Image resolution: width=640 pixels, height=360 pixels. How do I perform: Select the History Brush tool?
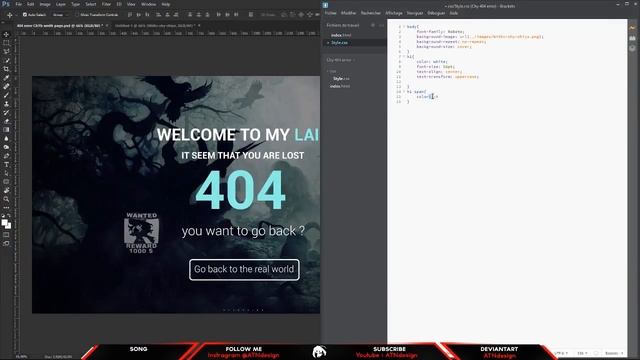click(x=6, y=112)
